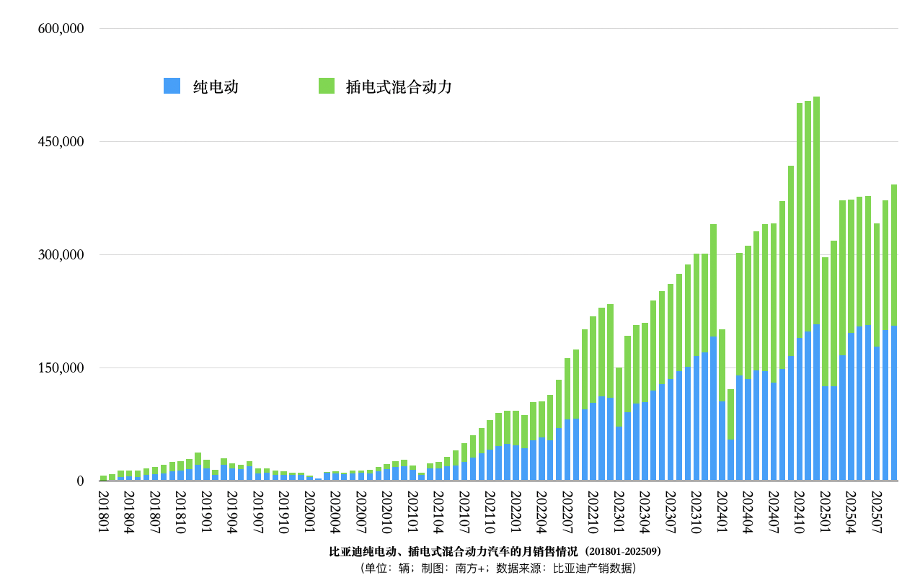The width and height of the screenshot is (920, 588).
Task: Select the 450,000 y-axis label
Action: [61, 142]
